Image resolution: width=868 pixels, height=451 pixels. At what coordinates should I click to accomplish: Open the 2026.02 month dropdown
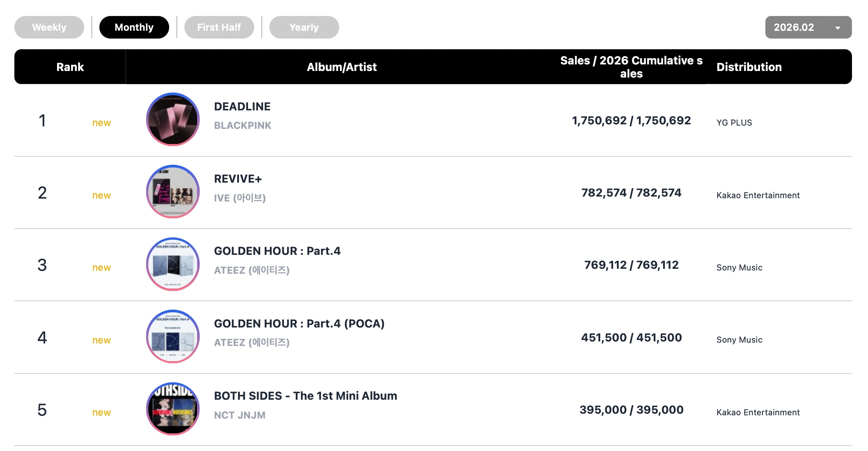pos(794,27)
